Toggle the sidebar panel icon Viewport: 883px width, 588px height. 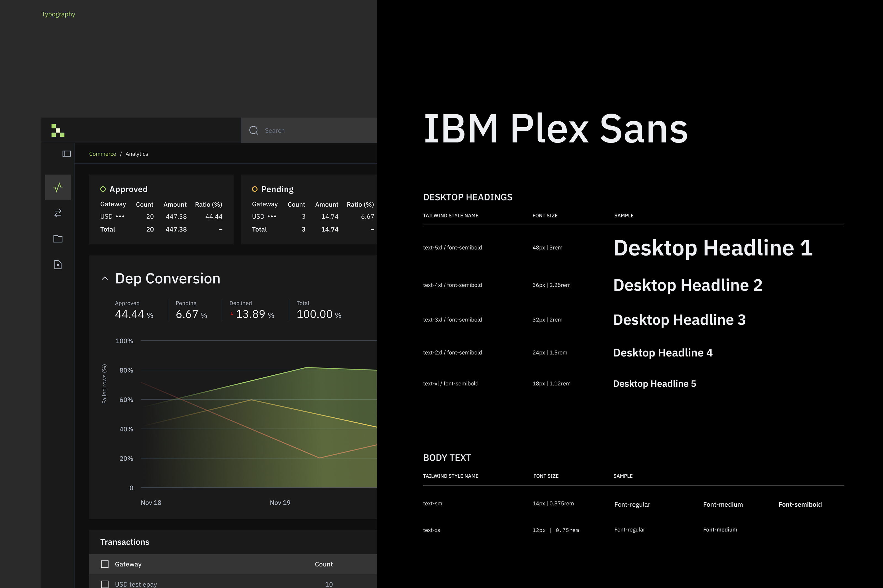coord(67,154)
